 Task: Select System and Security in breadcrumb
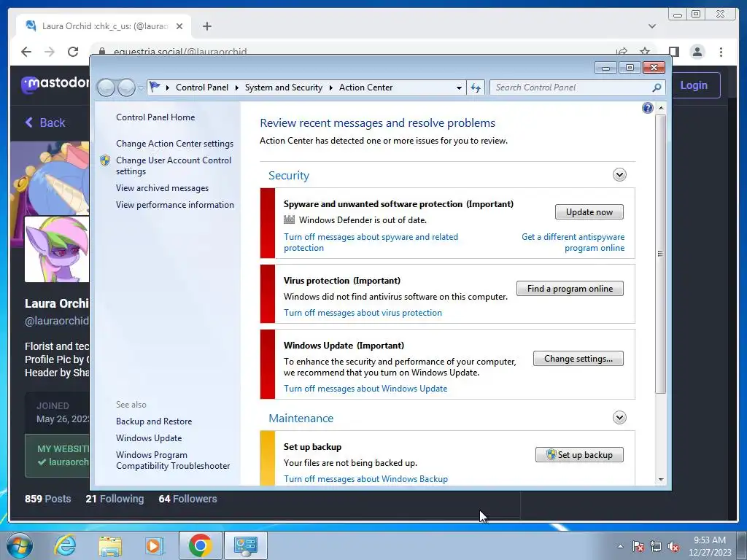click(x=284, y=87)
